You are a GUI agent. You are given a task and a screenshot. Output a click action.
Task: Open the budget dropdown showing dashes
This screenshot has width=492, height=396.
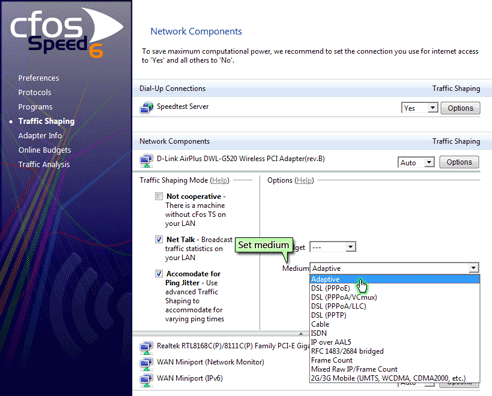(x=333, y=247)
